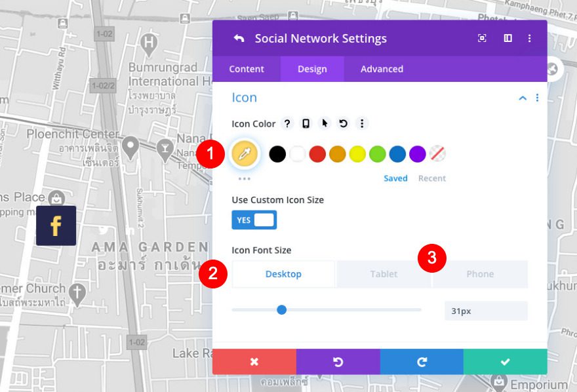Click the fullscreen expand icon in header

click(482, 39)
